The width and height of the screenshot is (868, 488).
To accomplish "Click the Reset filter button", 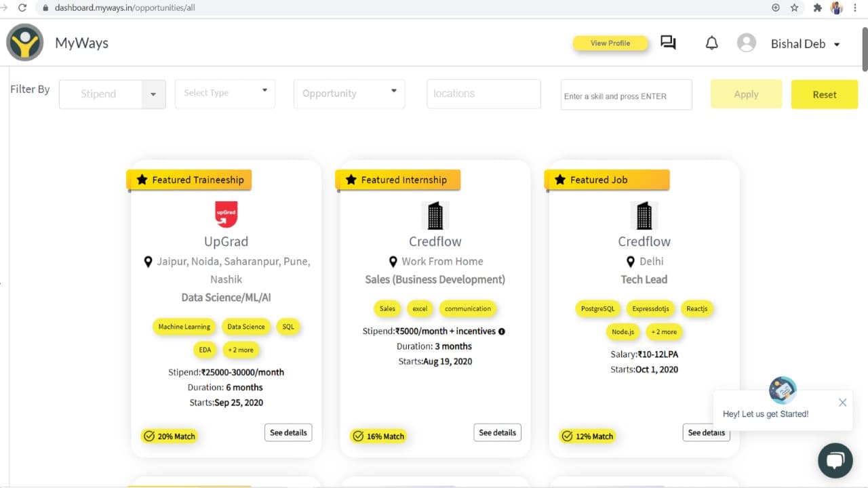I will [x=825, y=94].
